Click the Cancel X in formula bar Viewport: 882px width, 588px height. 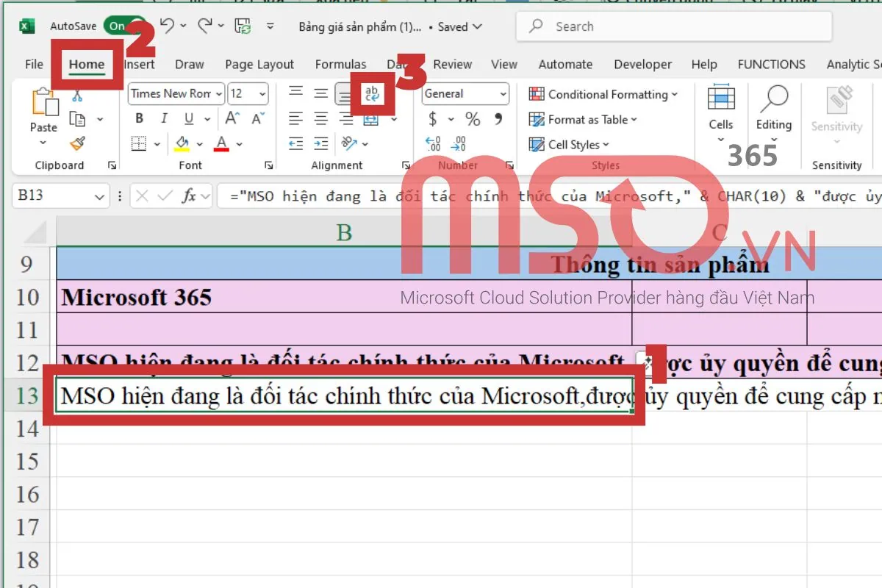pyautogui.click(x=142, y=196)
